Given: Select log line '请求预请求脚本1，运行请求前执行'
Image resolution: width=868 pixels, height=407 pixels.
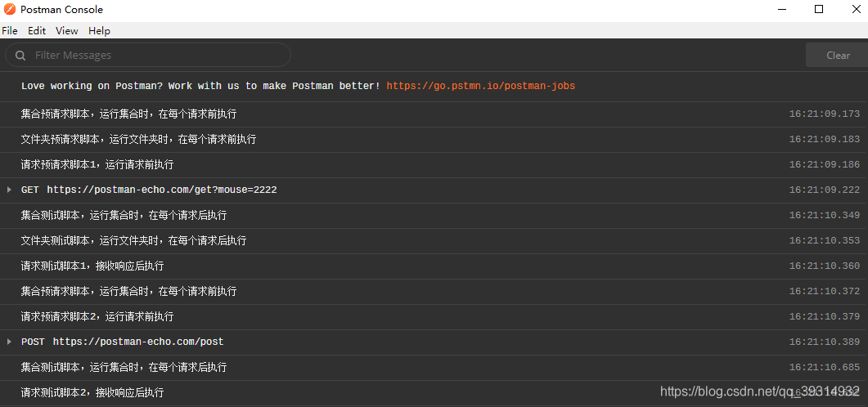Looking at the screenshot, I should 434,164.
